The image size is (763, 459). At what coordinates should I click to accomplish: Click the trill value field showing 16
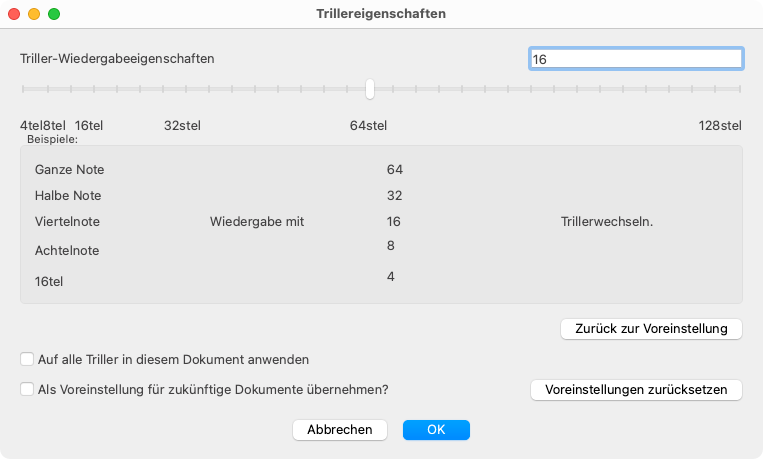635,59
